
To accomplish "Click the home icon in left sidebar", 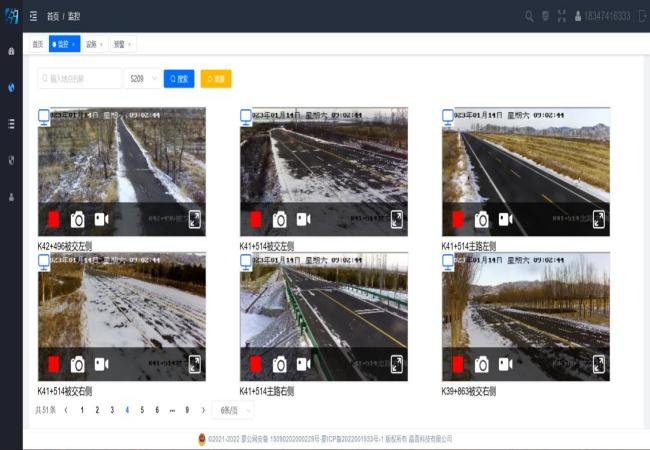I will [11, 50].
